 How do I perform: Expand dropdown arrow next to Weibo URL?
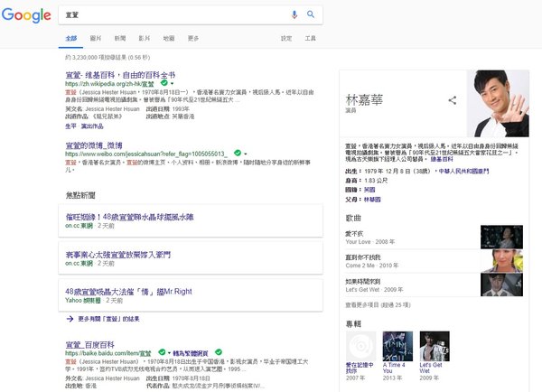click(245, 154)
